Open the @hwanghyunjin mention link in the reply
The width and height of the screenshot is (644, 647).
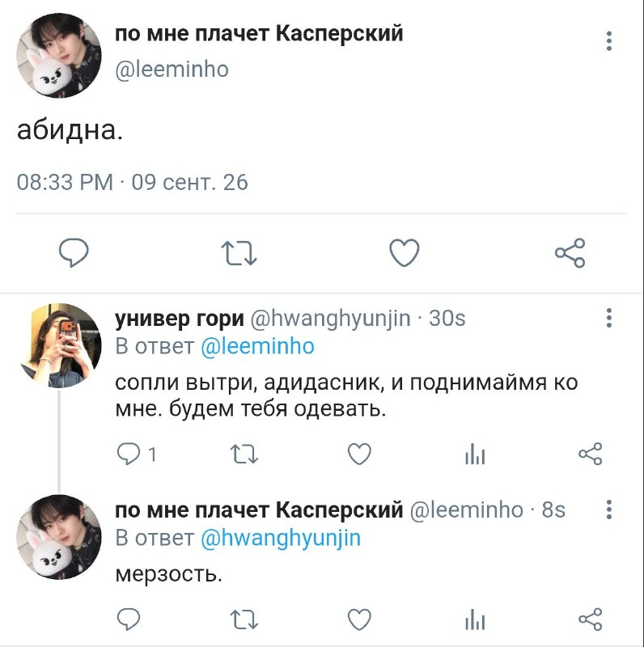(281, 539)
